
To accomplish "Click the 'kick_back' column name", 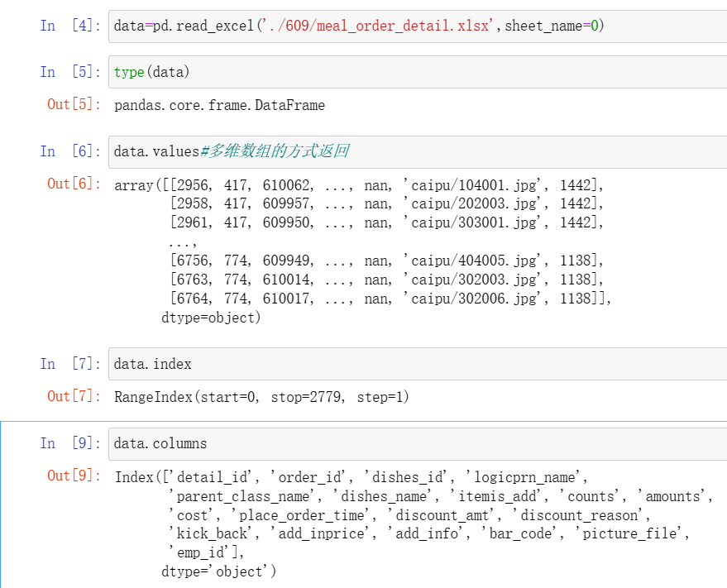I will coord(211,533).
